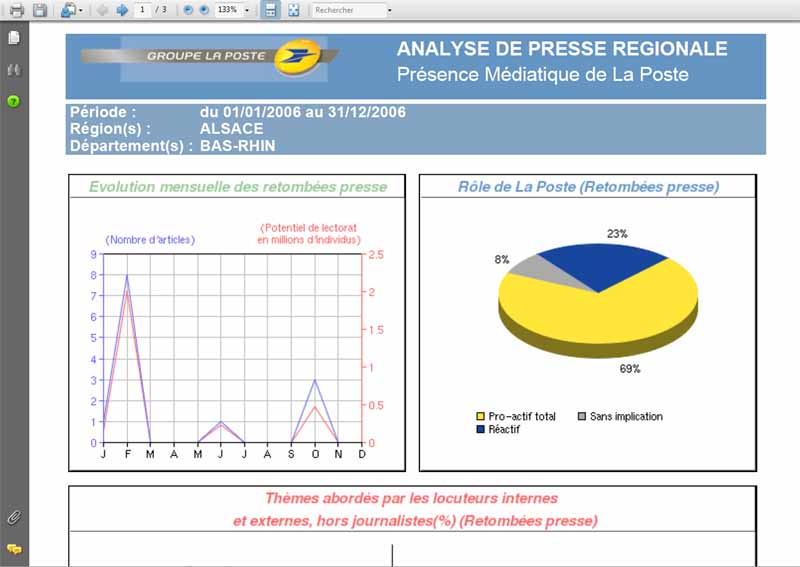
Task: Open the Rechercher search options dropdown
Action: pyautogui.click(x=390, y=10)
